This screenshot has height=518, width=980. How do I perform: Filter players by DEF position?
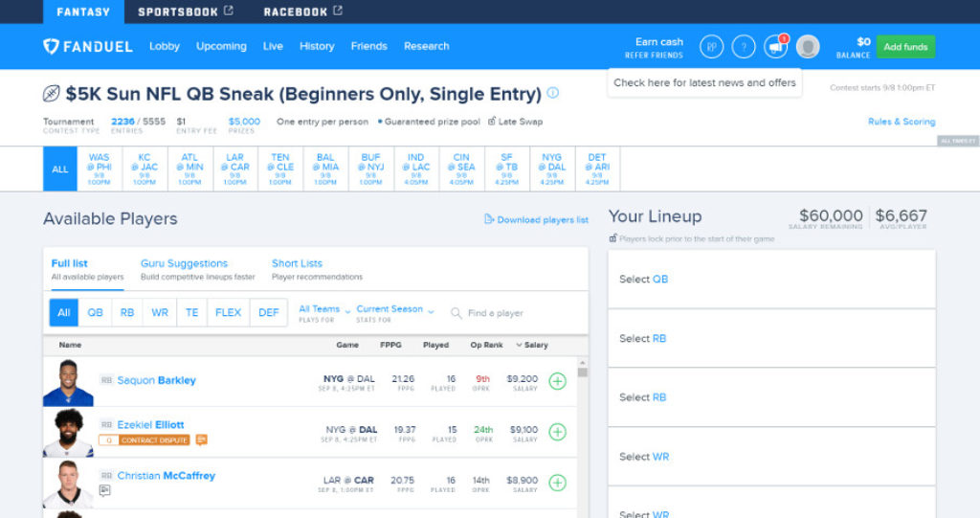click(x=269, y=312)
